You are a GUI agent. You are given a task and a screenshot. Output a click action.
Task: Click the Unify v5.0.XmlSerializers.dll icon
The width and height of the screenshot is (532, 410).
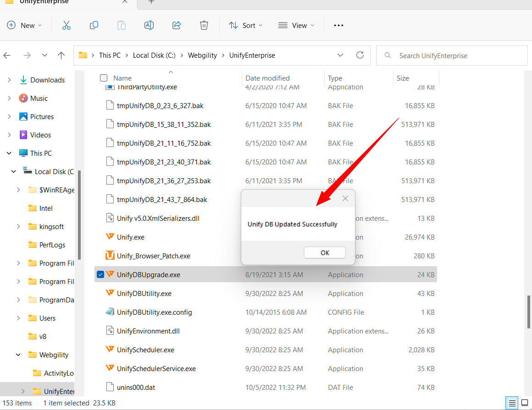point(110,218)
